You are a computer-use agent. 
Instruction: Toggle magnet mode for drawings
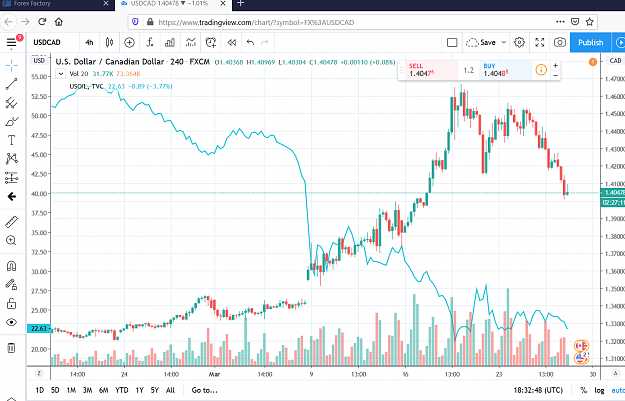(x=12, y=266)
